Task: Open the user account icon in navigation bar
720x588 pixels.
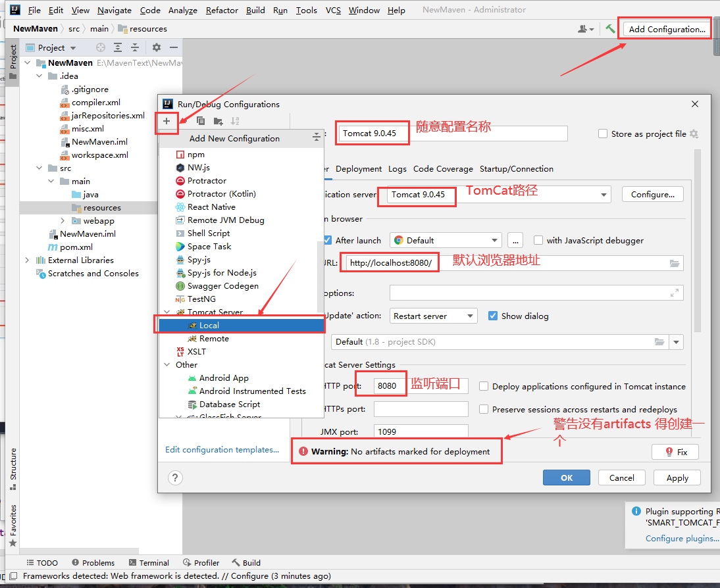Action: 586,29
